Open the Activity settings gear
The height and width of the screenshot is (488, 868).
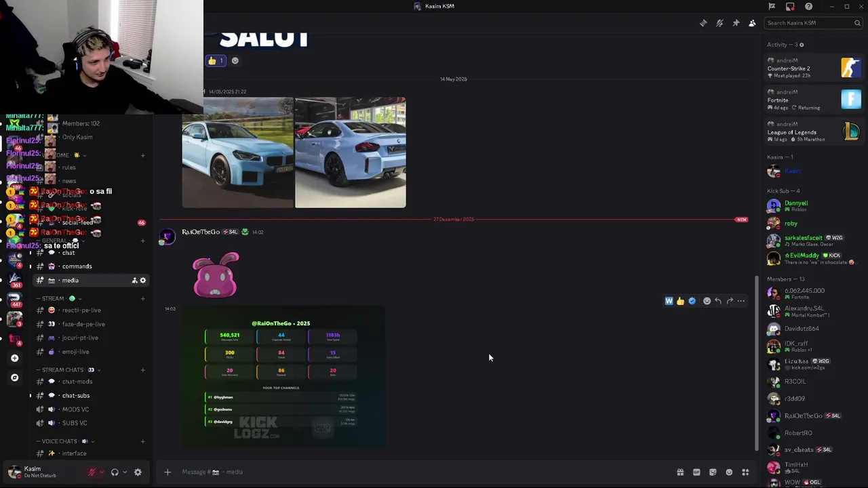pos(802,45)
